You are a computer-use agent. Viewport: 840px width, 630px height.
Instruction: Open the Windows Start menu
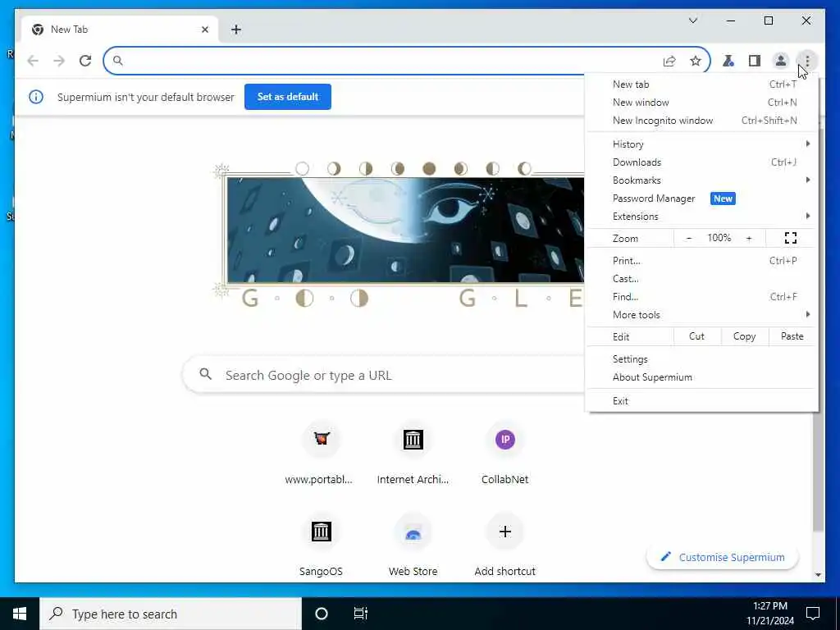pos(20,614)
